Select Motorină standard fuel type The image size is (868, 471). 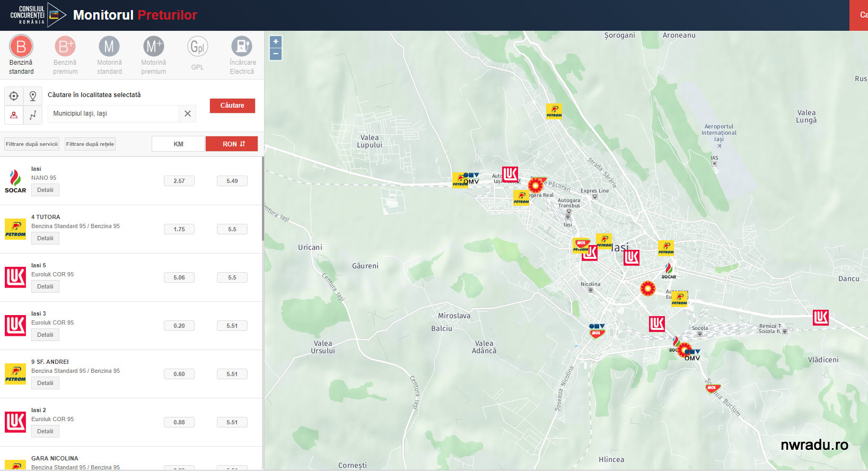pyautogui.click(x=109, y=55)
